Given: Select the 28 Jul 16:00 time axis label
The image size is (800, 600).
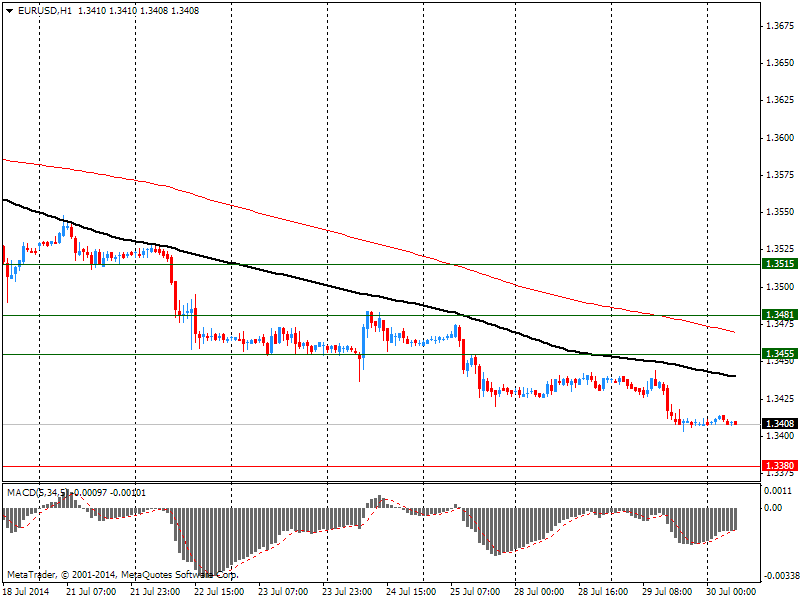Looking at the screenshot, I should click(x=603, y=591).
